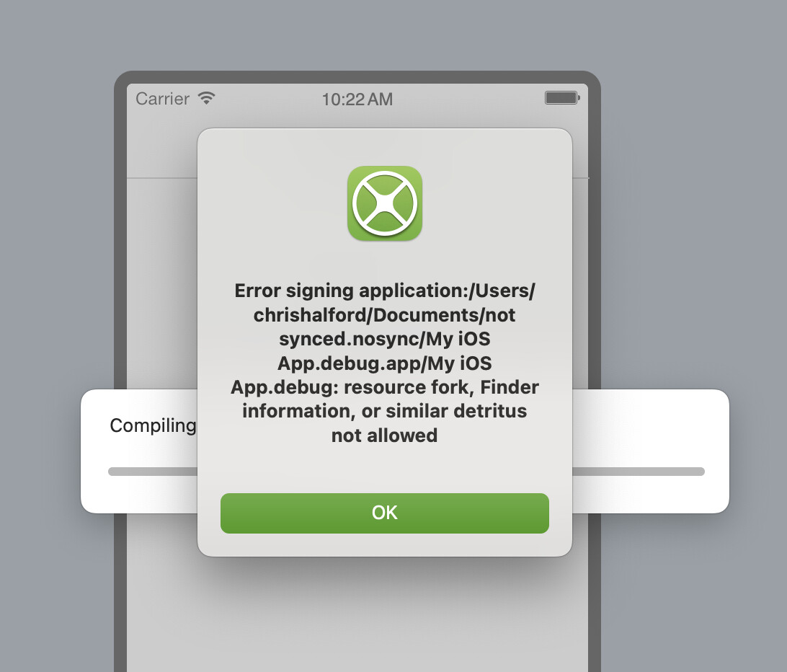Click "information, or similar detritus" text line
Viewport: 787px width, 672px height.
pyautogui.click(x=384, y=411)
